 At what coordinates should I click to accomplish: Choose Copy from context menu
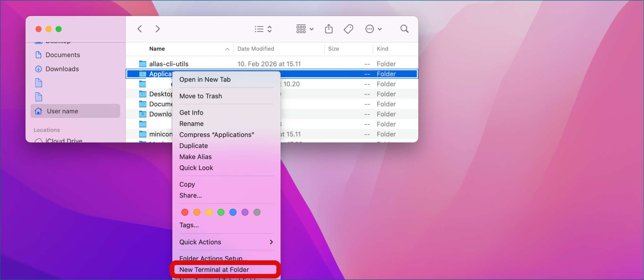click(x=187, y=184)
